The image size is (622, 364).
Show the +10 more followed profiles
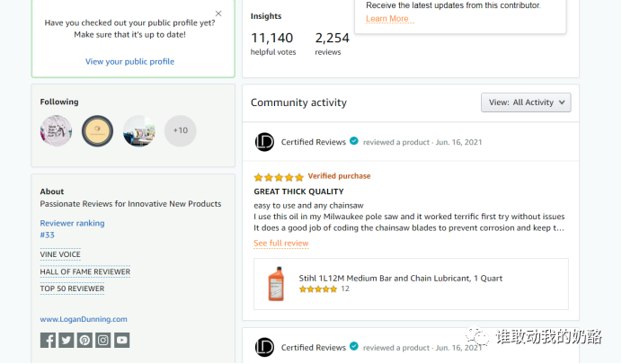(180, 131)
